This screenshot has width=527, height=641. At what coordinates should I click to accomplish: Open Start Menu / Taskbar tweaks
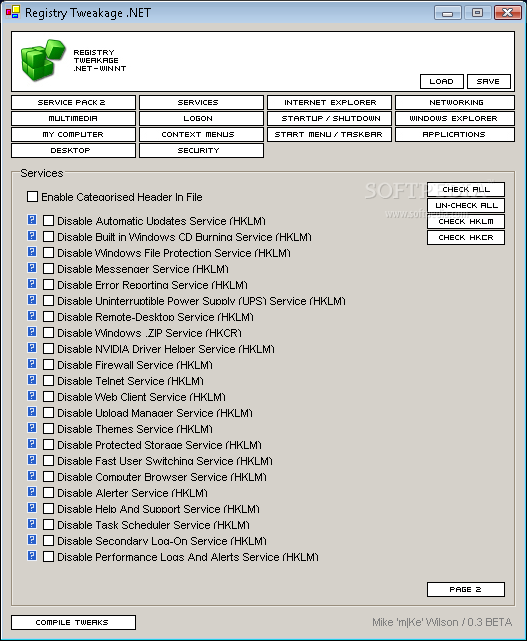pyautogui.click(x=329, y=134)
